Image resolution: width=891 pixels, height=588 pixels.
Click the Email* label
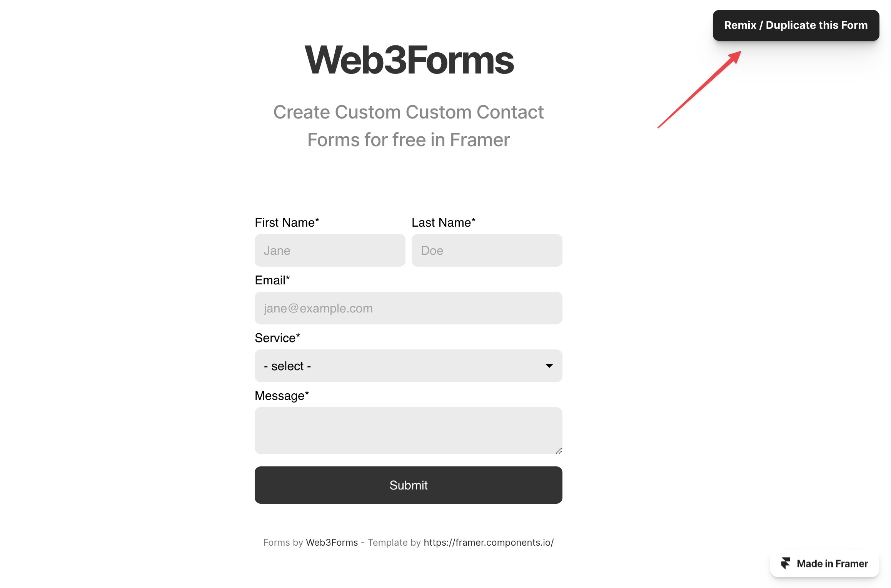(272, 280)
